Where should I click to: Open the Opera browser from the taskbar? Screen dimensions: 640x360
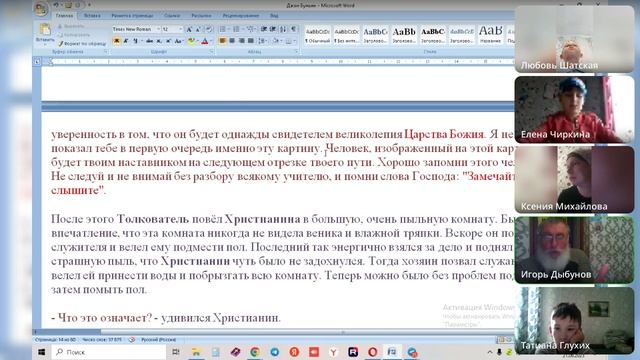click(372, 352)
